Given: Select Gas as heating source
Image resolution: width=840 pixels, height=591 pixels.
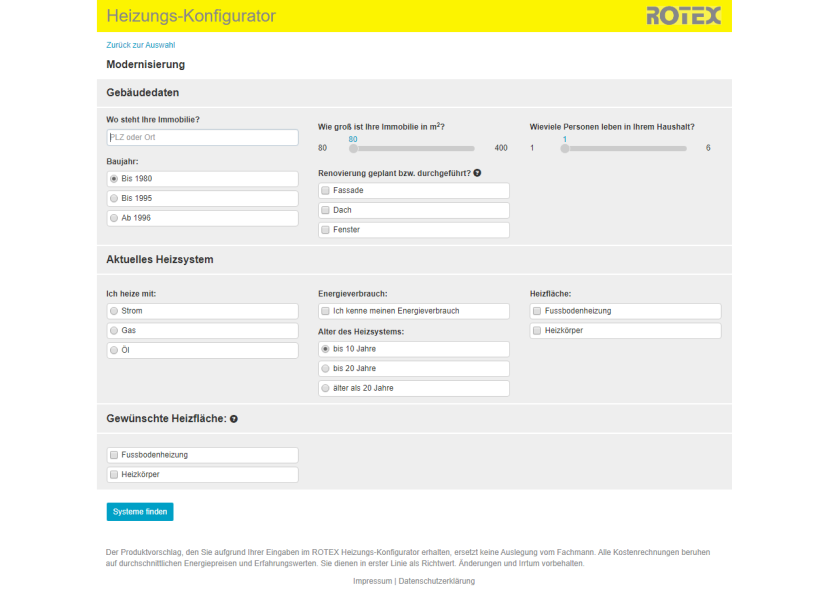Looking at the screenshot, I should pyautogui.click(x=114, y=331).
